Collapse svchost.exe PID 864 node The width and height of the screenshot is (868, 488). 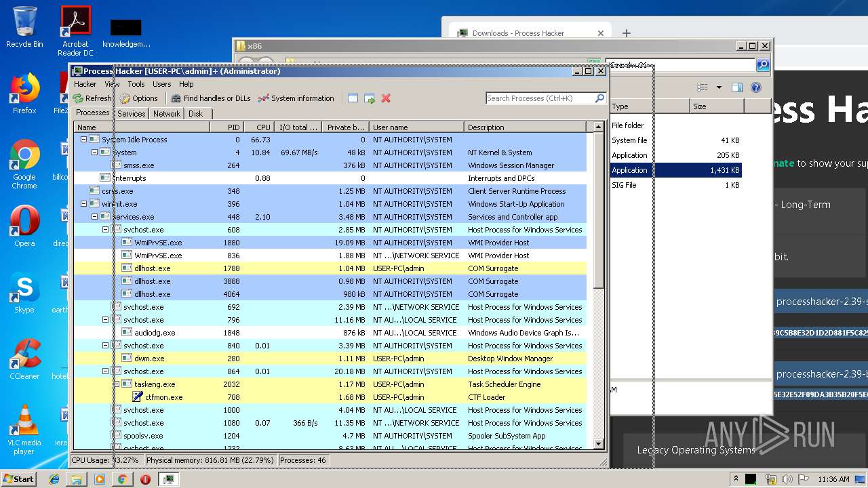[x=106, y=371]
